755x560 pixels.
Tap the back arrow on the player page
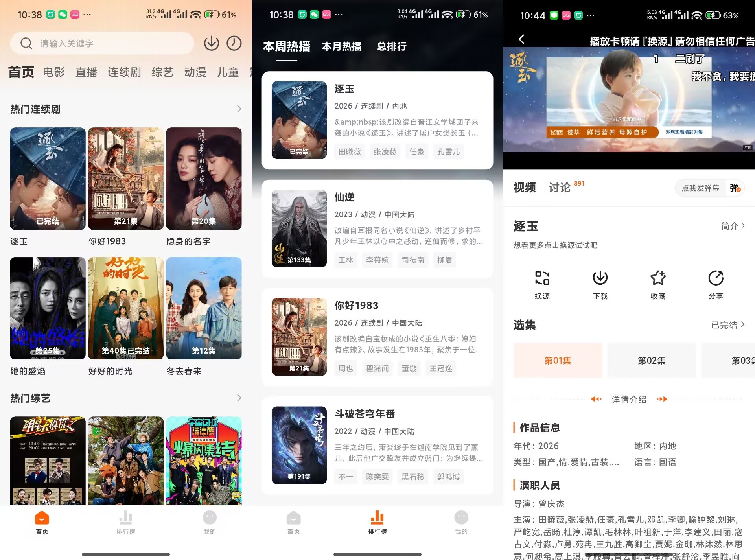522,39
